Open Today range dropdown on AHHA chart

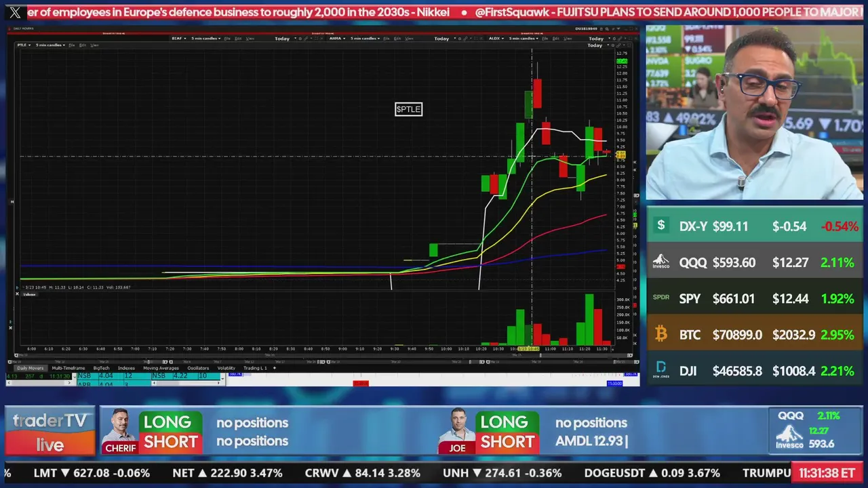(445, 39)
